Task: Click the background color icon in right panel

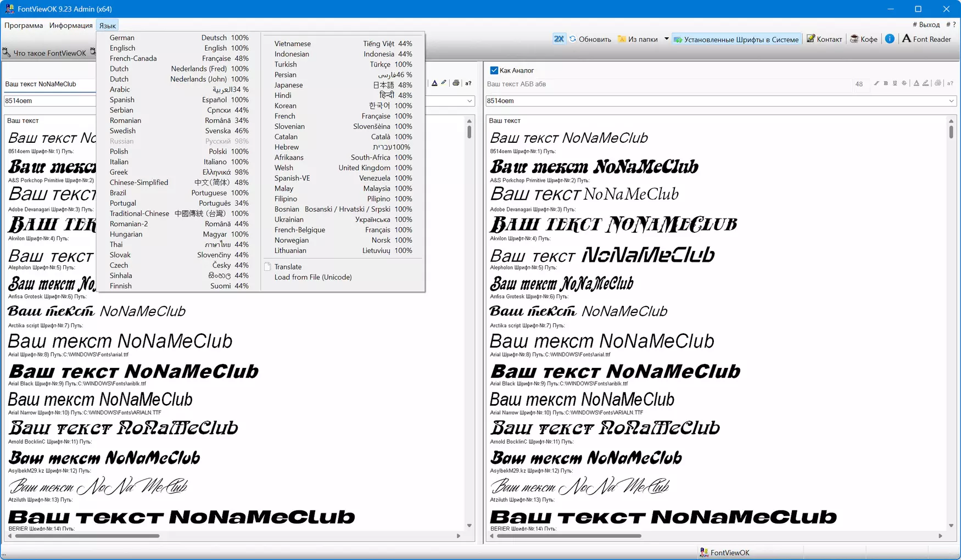Action: point(926,83)
